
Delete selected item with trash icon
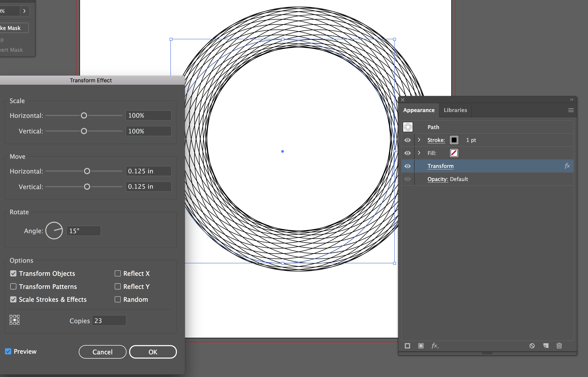coord(559,346)
